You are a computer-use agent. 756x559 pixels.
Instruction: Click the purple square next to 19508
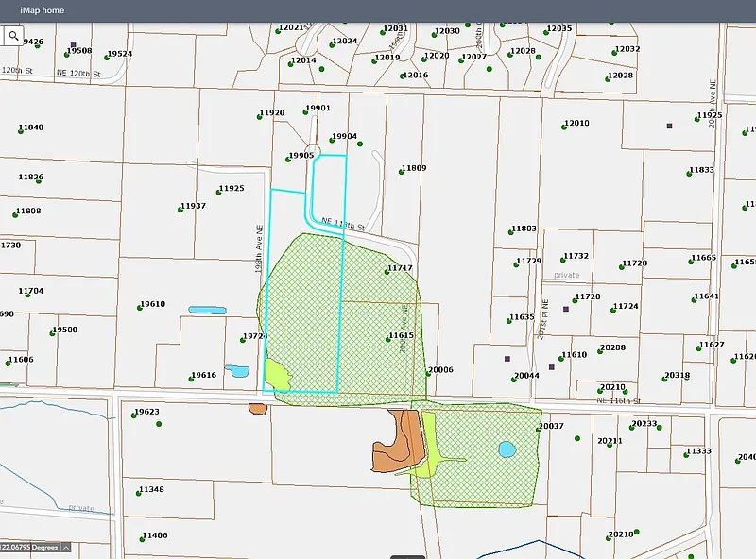point(73,44)
